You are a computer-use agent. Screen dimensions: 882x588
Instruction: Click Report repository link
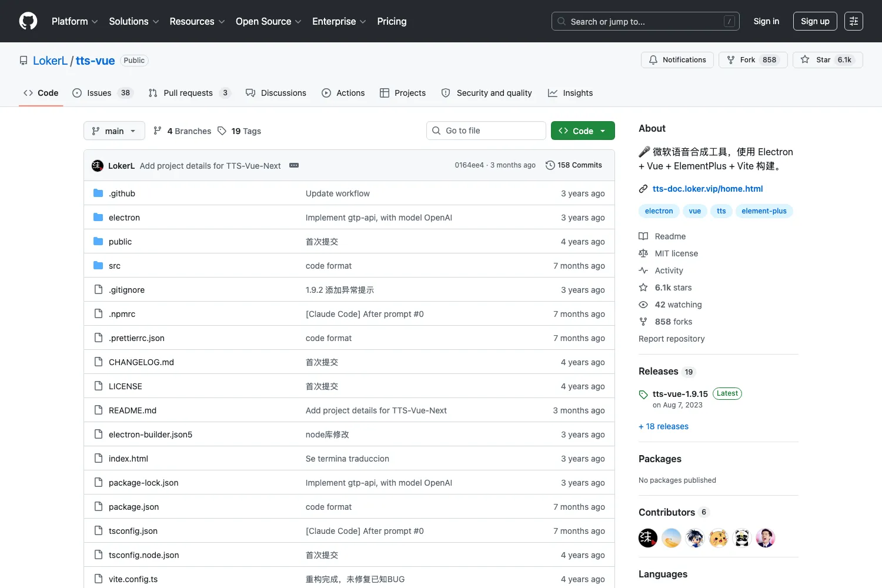671,339
